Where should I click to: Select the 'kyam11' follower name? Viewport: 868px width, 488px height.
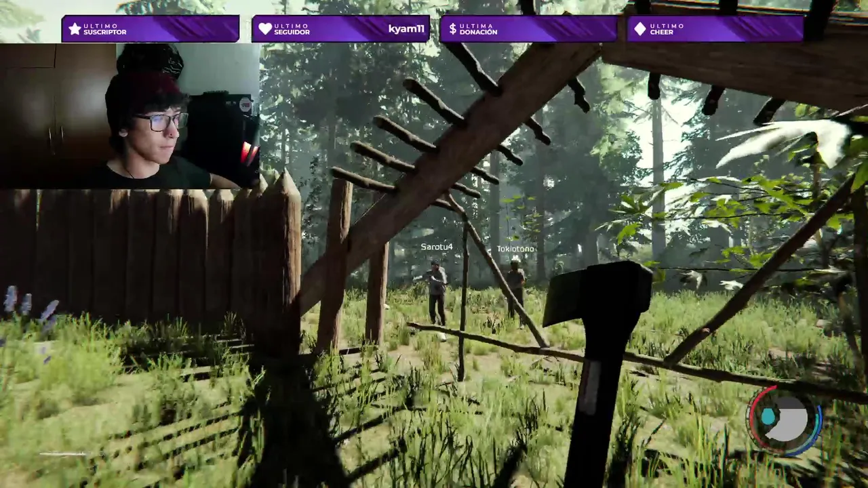pyautogui.click(x=406, y=28)
